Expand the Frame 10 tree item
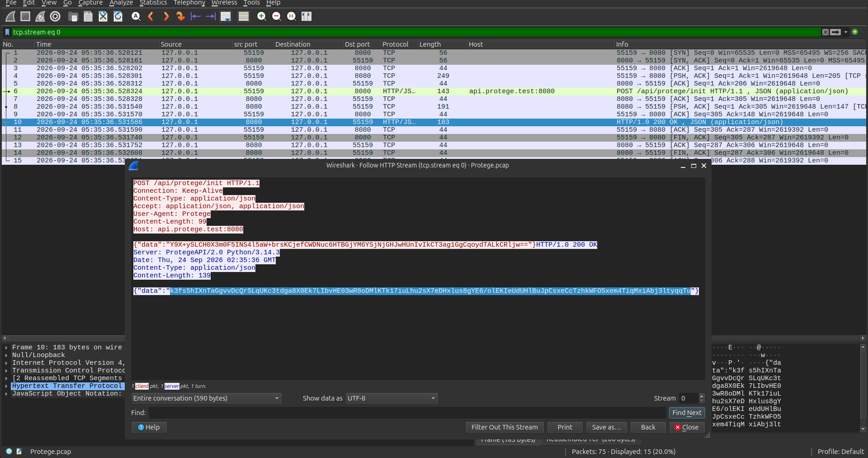Screen dimensions: 868x458 pos(6,348)
